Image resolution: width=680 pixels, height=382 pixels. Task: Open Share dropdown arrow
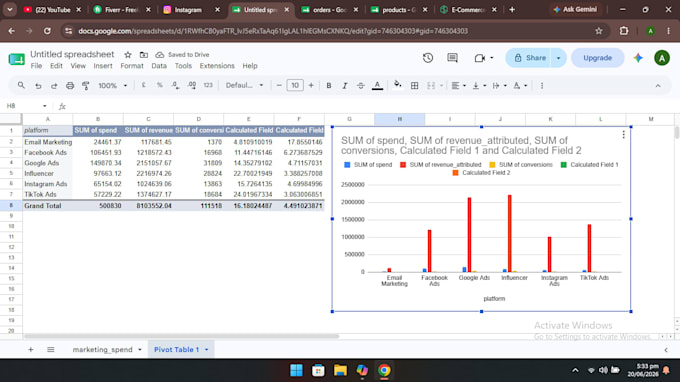pos(559,58)
